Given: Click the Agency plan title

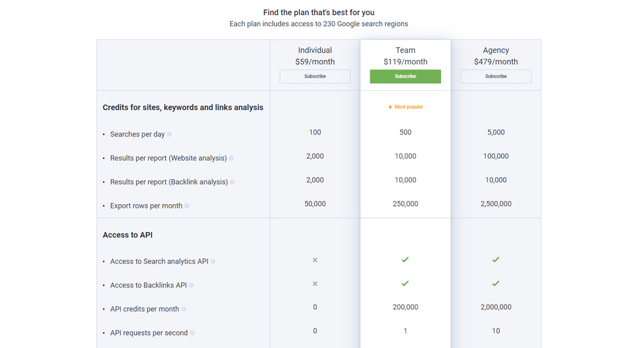Looking at the screenshot, I should pos(496,51).
